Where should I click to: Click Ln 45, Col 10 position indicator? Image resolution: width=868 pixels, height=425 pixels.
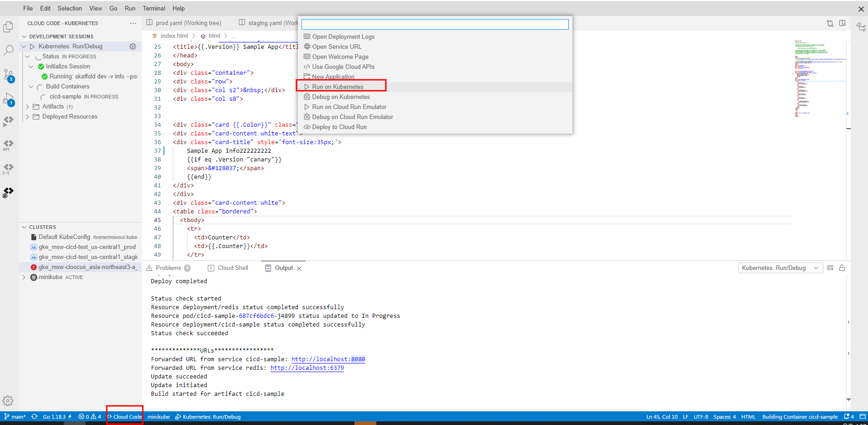point(662,417)
